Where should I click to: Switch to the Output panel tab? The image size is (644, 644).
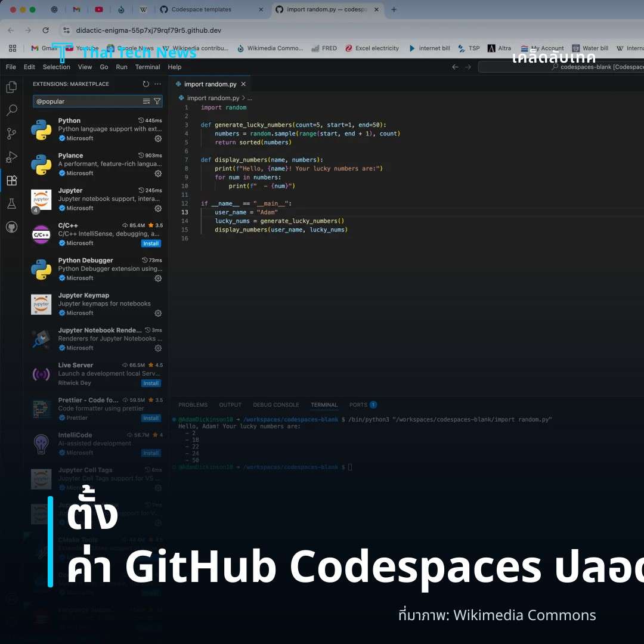point(230,405)
